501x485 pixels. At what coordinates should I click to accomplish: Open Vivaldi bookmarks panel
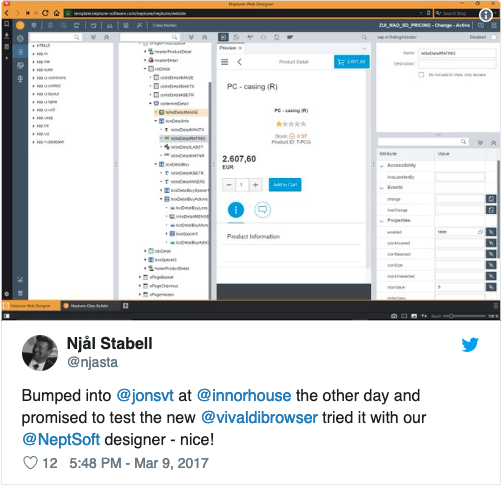6,24
